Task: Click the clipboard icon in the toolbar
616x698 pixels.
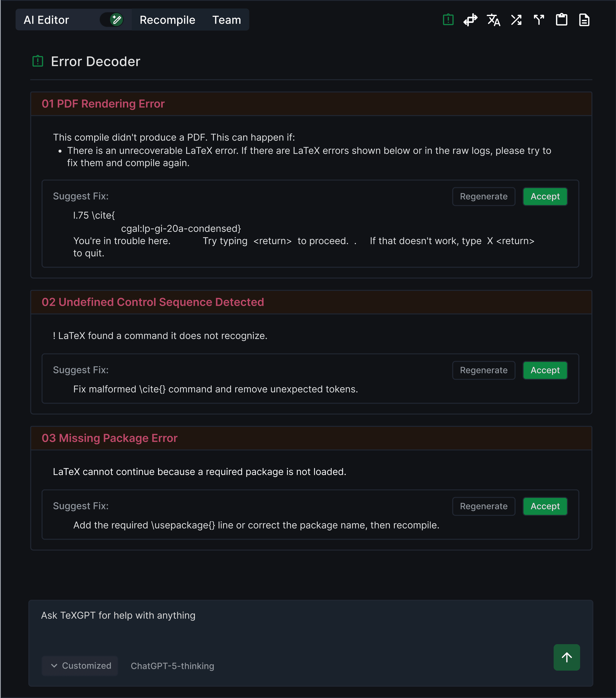Action: click(561, 20)
